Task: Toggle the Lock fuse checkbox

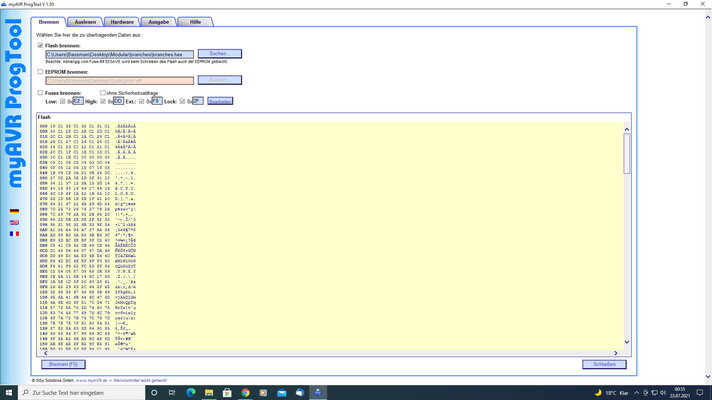Action: click(182, 101)
